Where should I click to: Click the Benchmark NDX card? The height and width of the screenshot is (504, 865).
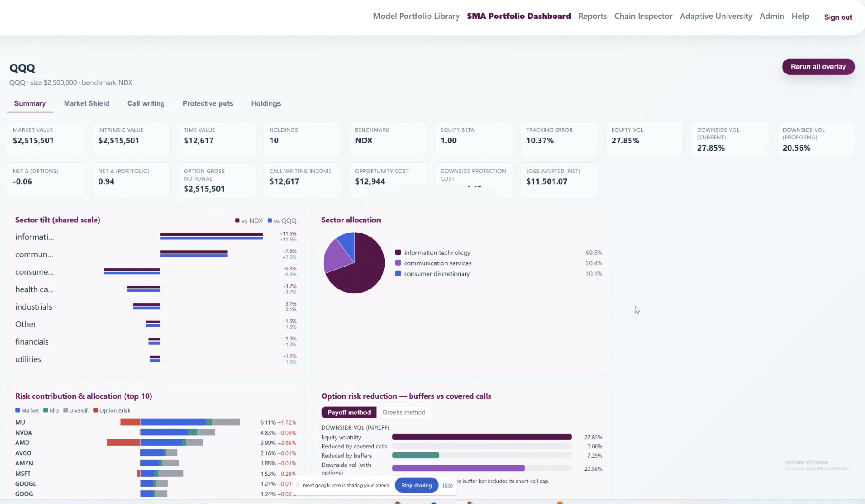(388, 139)
